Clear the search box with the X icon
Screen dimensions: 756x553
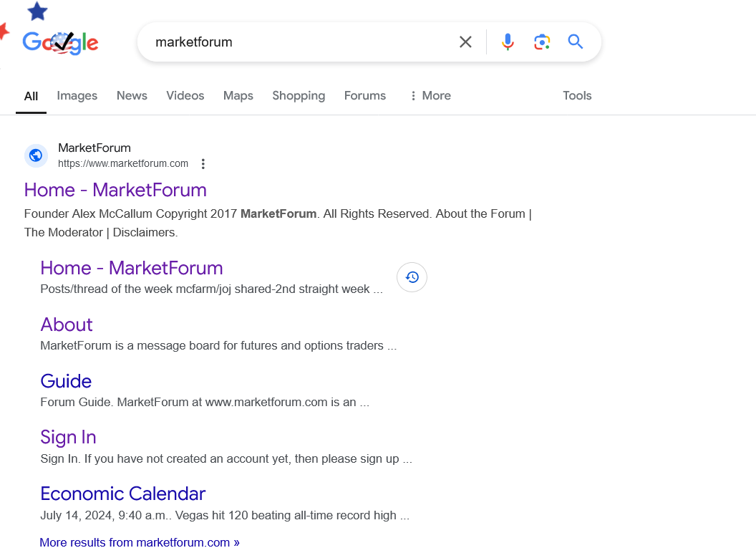click(x=465, y=42)
